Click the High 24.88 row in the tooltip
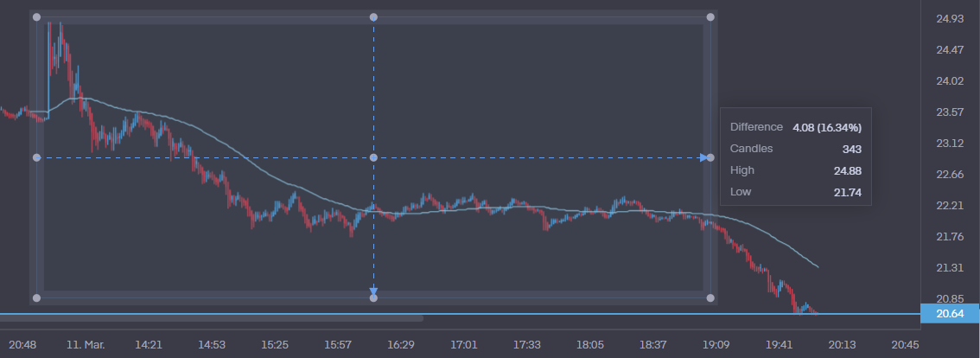The image size is (980, 358). coord(795,170)
